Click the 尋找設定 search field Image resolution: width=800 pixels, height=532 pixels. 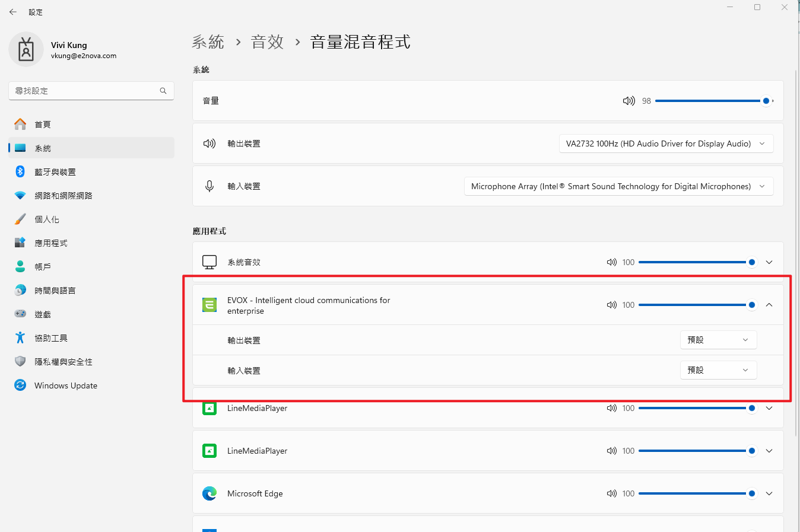[91, 91]
